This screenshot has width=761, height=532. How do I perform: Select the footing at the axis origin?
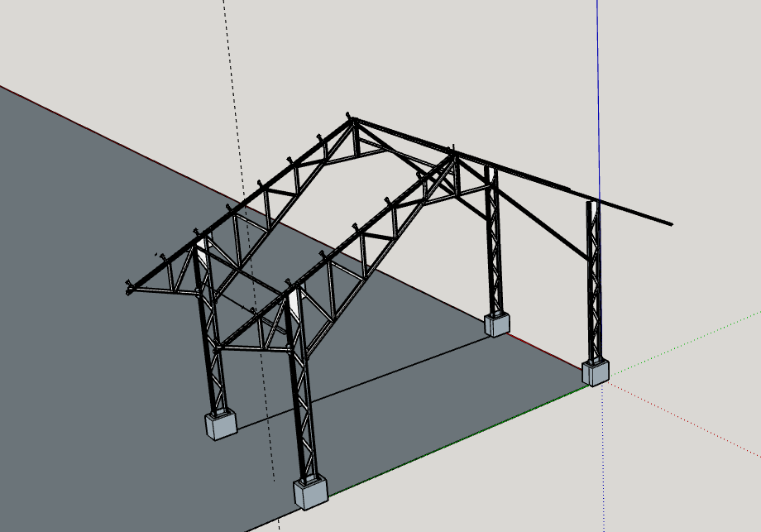coord(595,372)
